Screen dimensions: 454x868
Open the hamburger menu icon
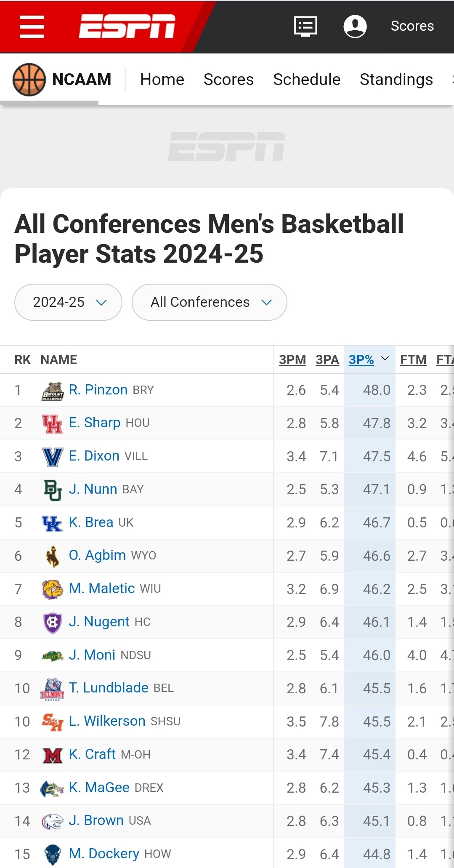pyautogui.click(x=32, y=27)
